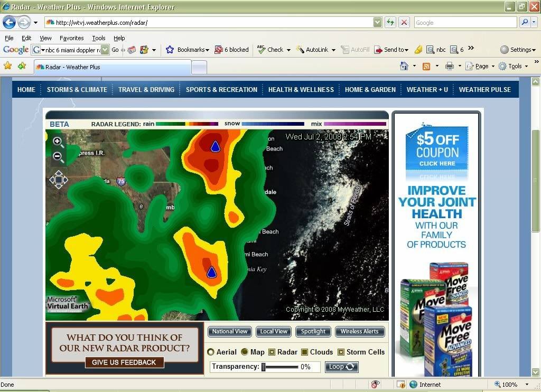The width and height of the screenshot is (541, 392).
Task: Find 'nbc' word on page button
Action: (x=436, y=50)
